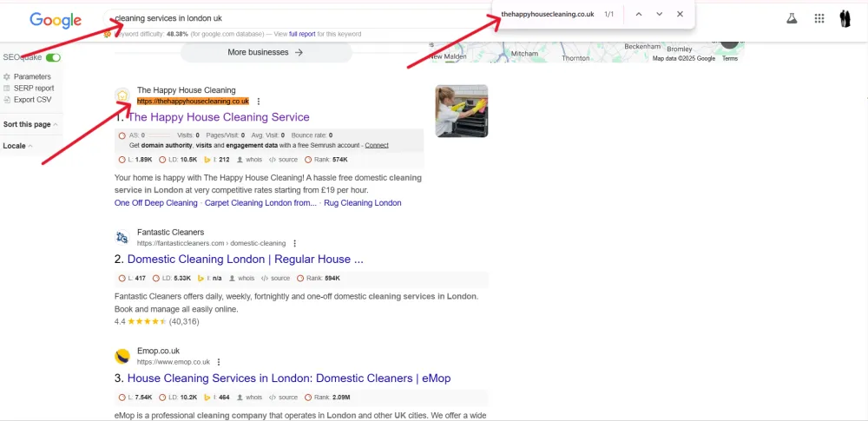This screenshot has width=868, height=421.
Task: Click the map showing Mitcham and Bromley
Action: (587, 52)
